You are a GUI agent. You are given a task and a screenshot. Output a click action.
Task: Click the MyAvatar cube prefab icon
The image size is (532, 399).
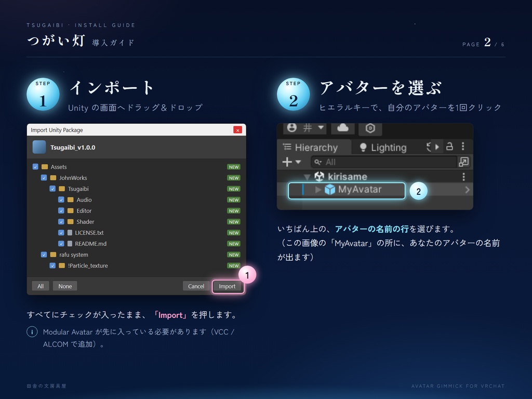tap(330, 189)
